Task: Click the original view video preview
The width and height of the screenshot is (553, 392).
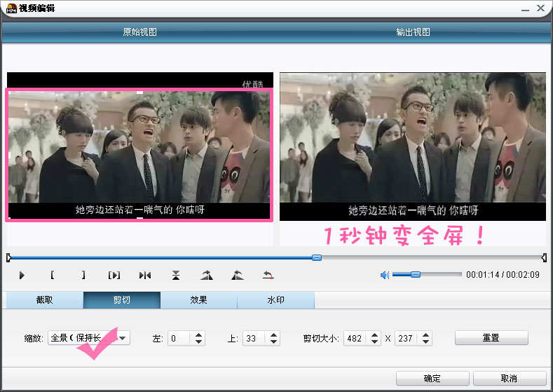Action: pyautogui.click(x=139, y=146)
